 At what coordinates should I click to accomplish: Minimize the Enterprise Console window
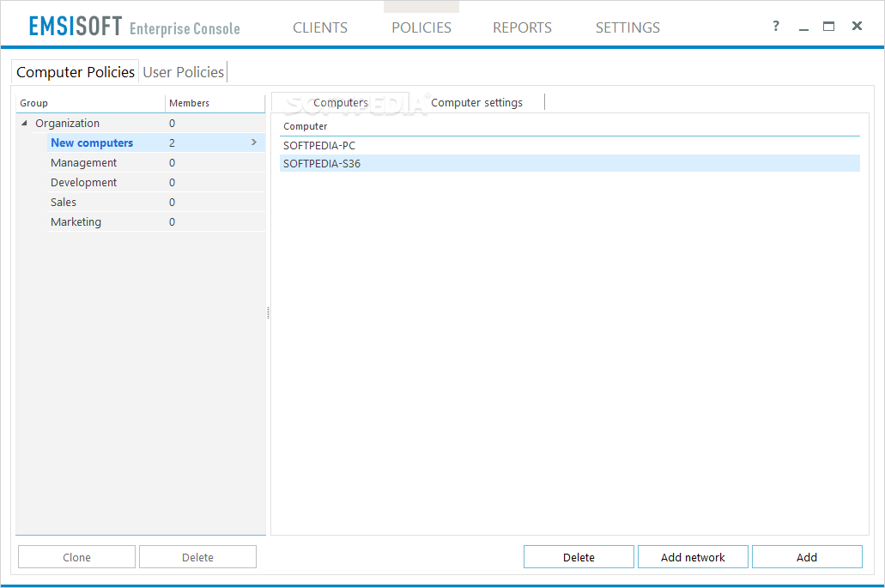[x=803, y=27]
